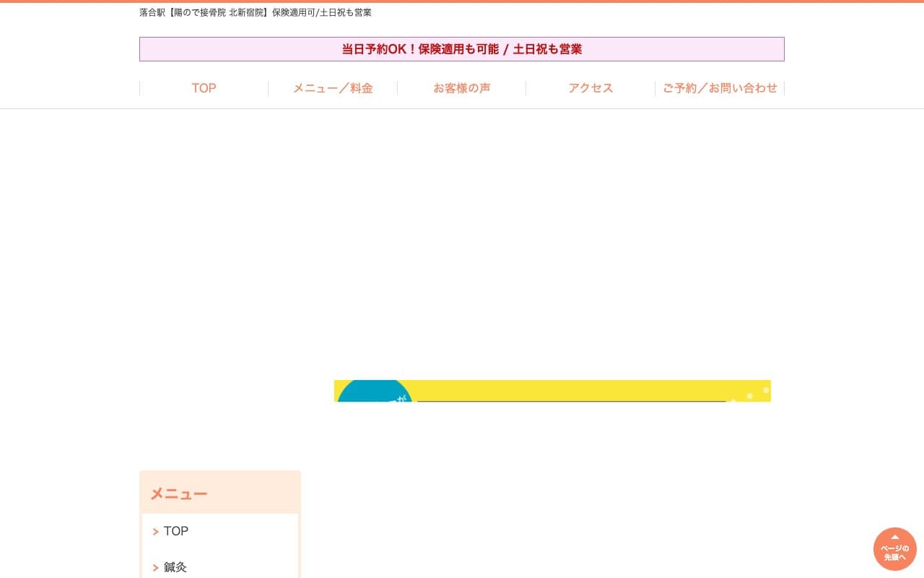Select アクセス in the navigation bar
The image size is (924, 578).
coord(590,88)
